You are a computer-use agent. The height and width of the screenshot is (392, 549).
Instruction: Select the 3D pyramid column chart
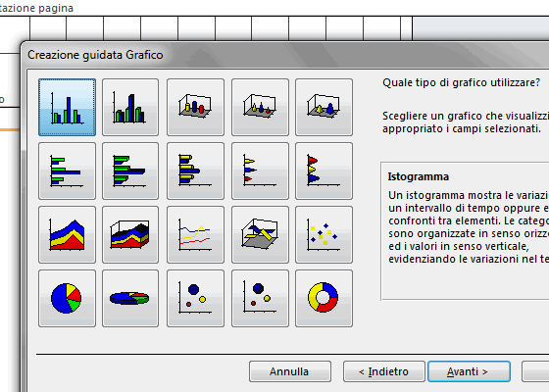pyautogui.click(x=324, y=107)
